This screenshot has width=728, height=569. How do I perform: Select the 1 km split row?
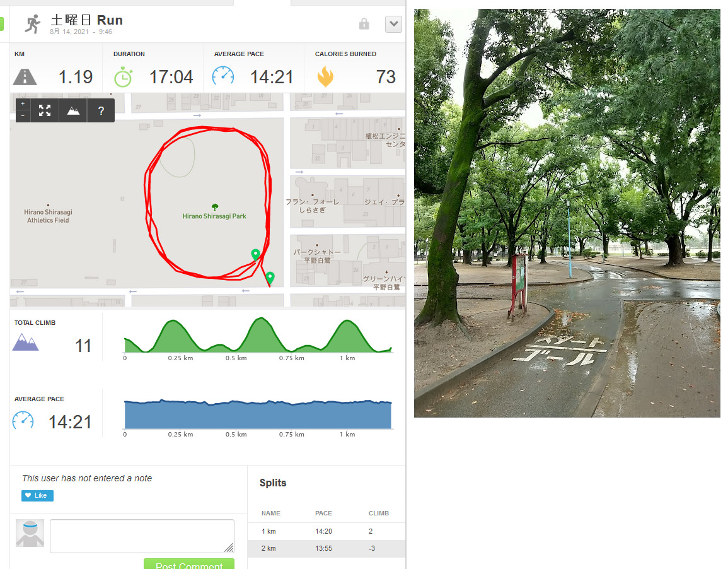tap(326, 531)
